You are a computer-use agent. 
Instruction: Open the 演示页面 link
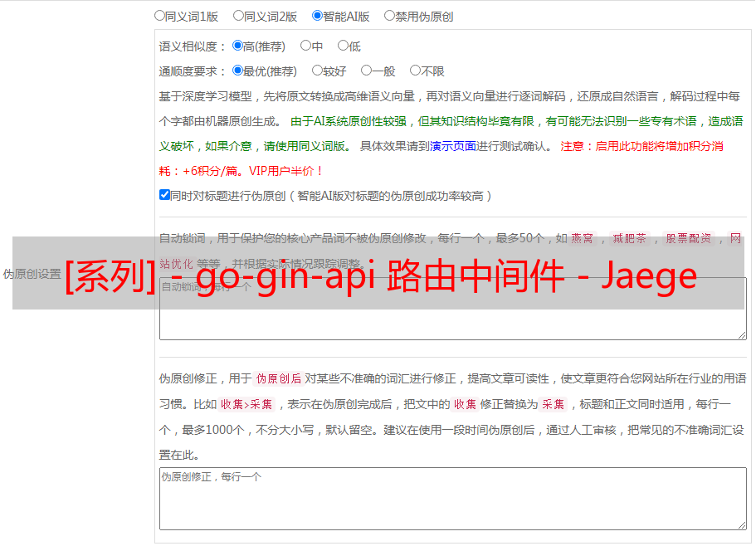pos(452,146)
